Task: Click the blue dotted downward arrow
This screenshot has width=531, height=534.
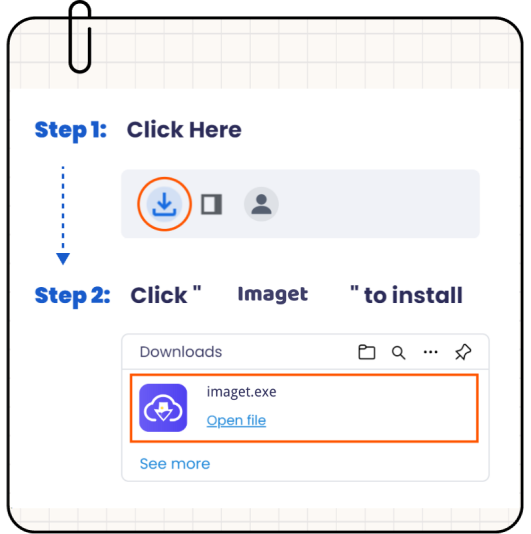Action: click(63, 215)
